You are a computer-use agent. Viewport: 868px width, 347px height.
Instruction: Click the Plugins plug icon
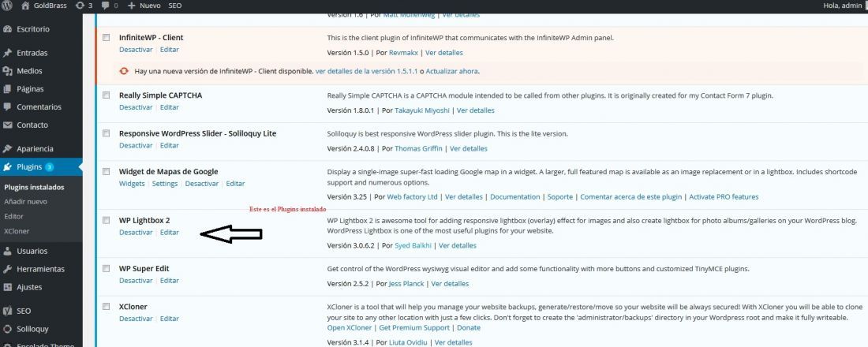pos(8,166)
